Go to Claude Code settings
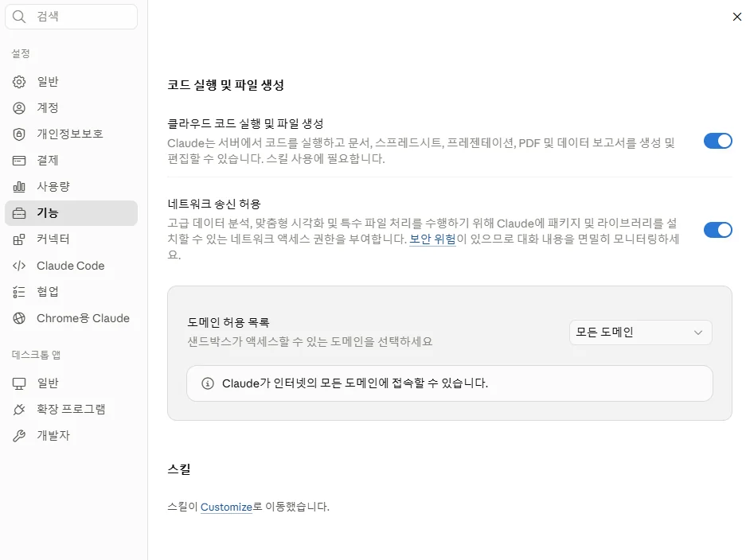The image size is (746, 560). (72, 266)
